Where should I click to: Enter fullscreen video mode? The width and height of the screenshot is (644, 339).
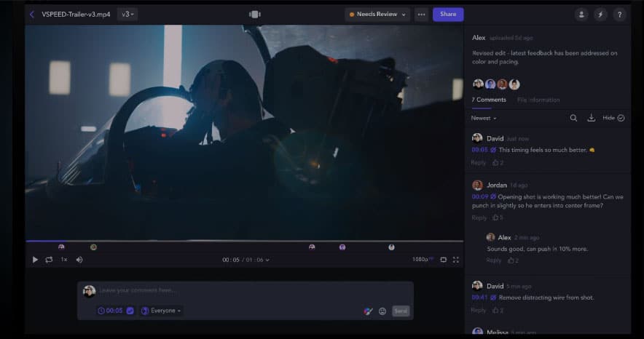(456, 260)
